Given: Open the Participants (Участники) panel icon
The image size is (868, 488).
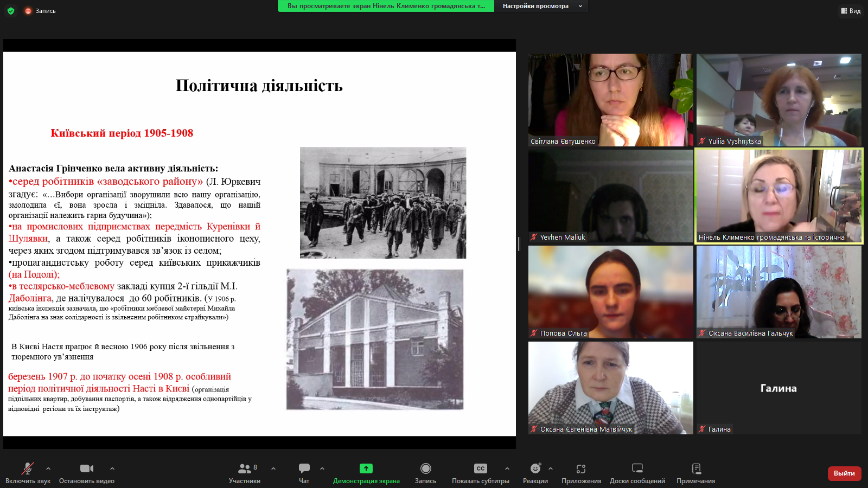Looking at the screenshot, I should [x=244, y=468].
